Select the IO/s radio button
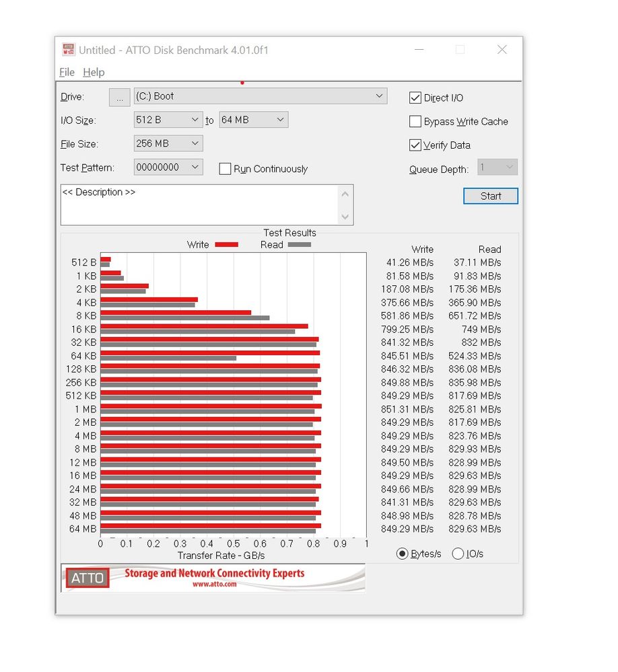Screen dimensions: 618x672 (x=458, y=554)
